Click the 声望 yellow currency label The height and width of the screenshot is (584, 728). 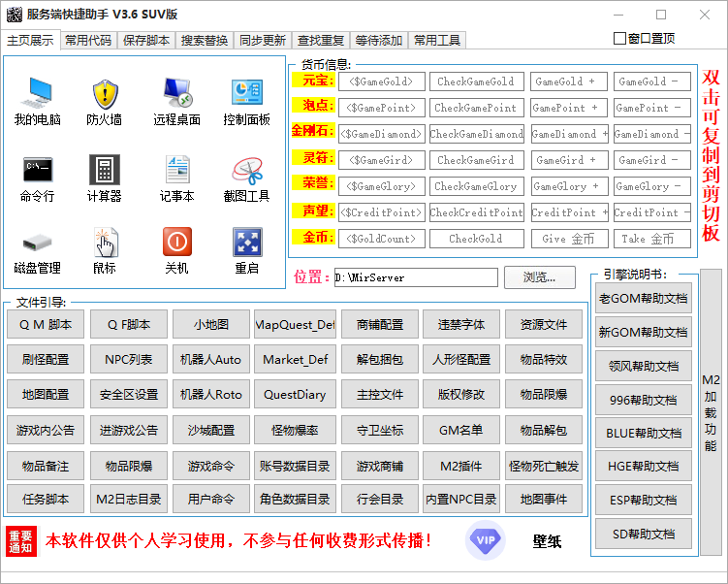click(x=313, y=211)
